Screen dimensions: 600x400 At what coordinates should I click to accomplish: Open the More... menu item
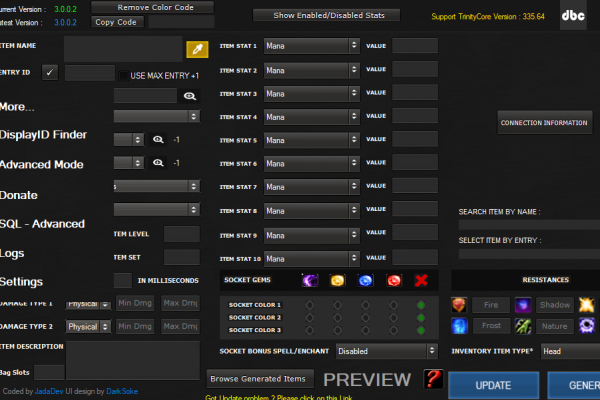click(17, 107)
